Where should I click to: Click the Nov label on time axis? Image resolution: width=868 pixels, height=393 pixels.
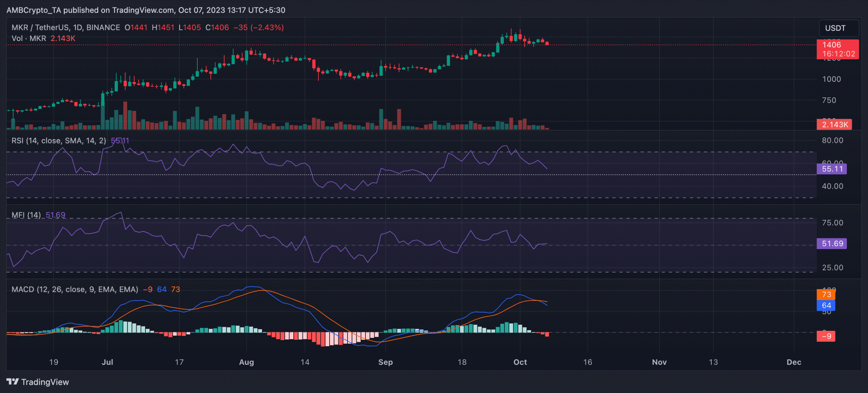pyautogui.click(x=659, y=362)
